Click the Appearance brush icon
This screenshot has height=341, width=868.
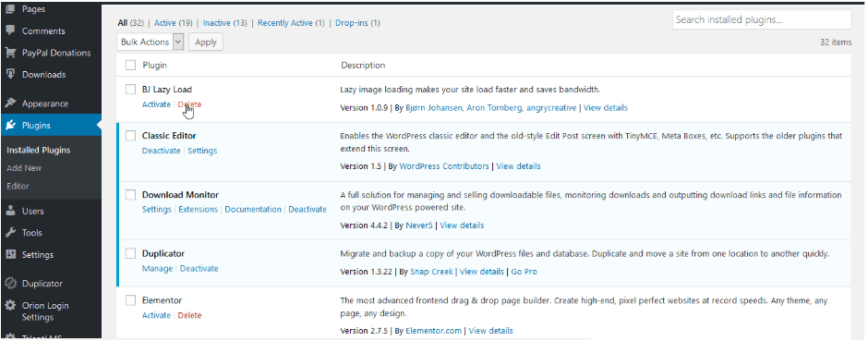[x=10, y=104]
